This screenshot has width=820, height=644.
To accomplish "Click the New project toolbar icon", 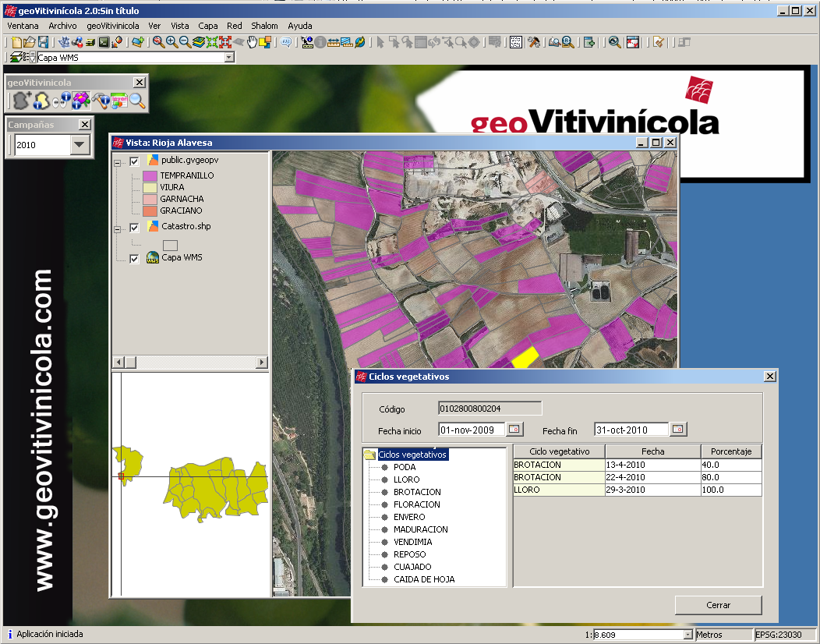I will click(16, 42).
